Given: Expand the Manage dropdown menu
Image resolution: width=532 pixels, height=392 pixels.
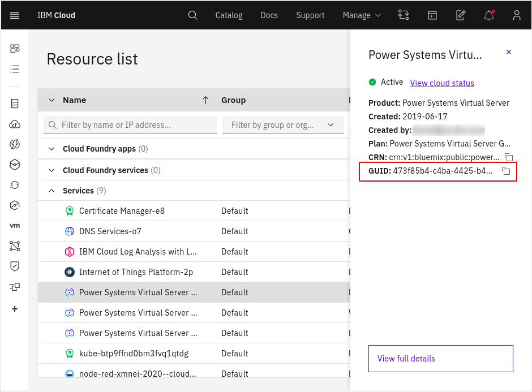Looking at the screenshot, I should [x=362, y=15].
